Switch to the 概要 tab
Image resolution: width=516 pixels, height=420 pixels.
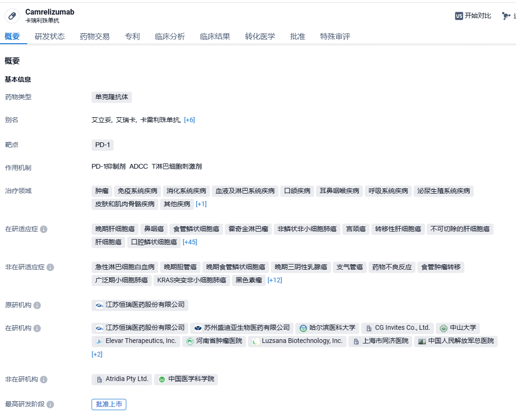pyautogui.click(x=12, y=37)
